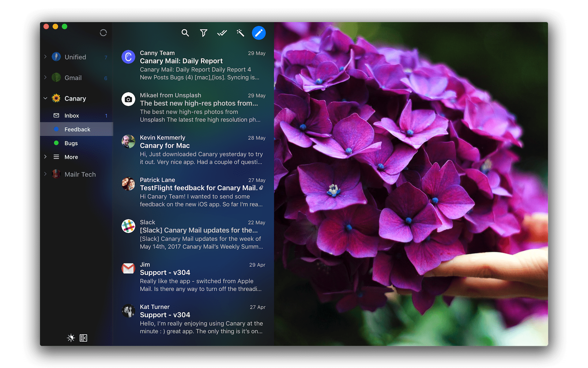
Task: Open Kat Turner's Support - v304 email
Action: pos(193,319)
